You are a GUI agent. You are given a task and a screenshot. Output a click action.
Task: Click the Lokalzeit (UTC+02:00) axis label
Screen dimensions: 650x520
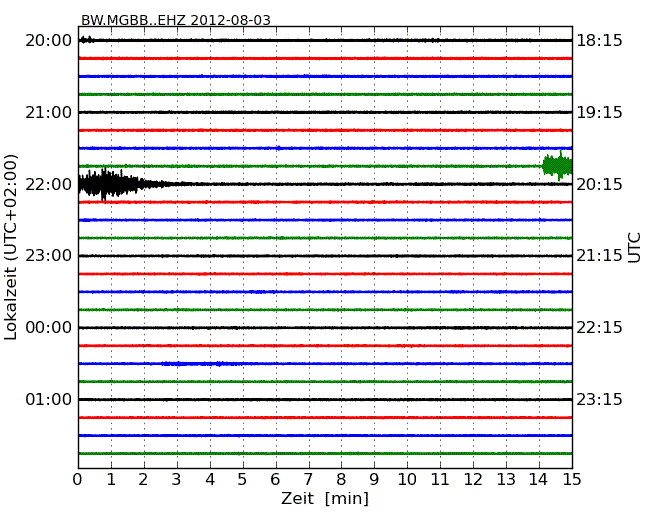[x=11, y=247]
